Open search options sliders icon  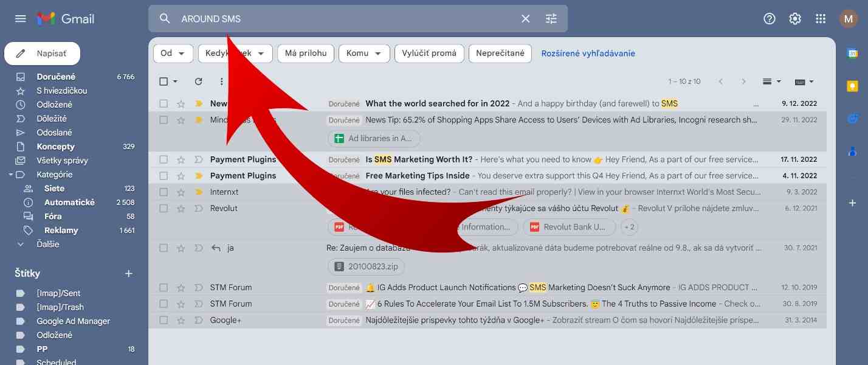[x=551, y=19]
